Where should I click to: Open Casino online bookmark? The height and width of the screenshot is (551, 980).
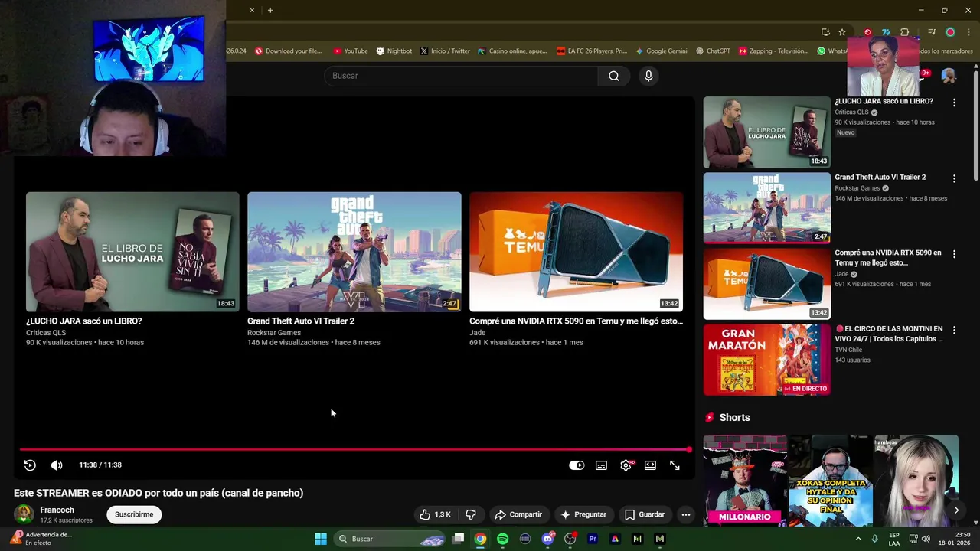512,51
